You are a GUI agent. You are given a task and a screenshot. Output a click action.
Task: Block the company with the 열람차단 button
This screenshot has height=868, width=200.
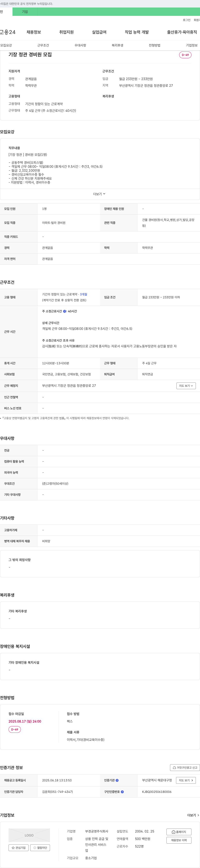(x=40, y=848)
